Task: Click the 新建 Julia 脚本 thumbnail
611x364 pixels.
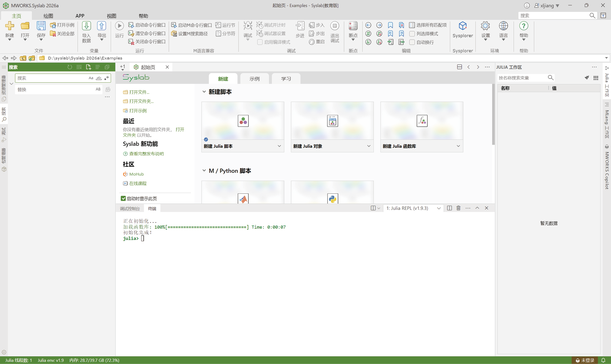Action: tap(243, 121)
